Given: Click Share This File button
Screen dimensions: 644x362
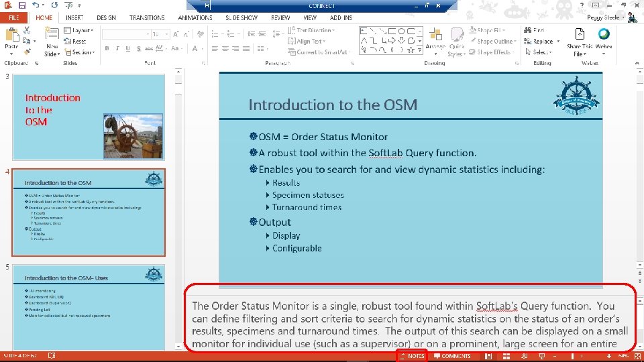Looking at the screenshot, I should pyautogui.click(x=580, y=43).
